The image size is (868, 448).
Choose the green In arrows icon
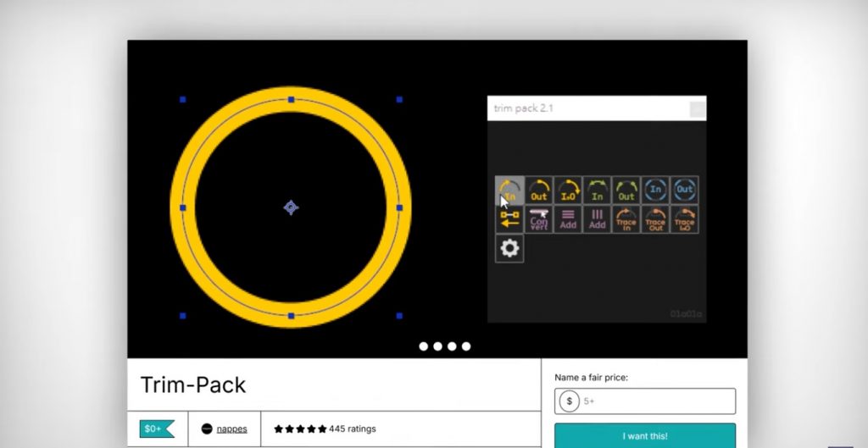[x=597, y=191]
